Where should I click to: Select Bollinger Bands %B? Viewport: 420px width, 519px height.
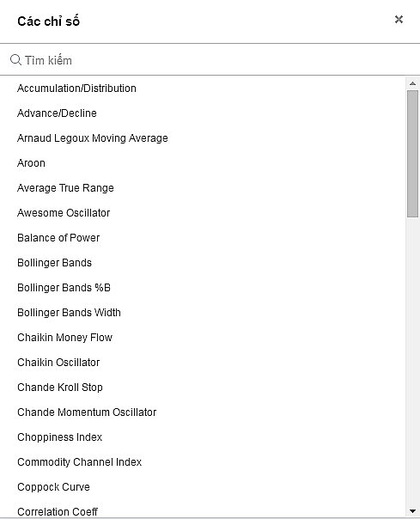(x=203, y=288)
